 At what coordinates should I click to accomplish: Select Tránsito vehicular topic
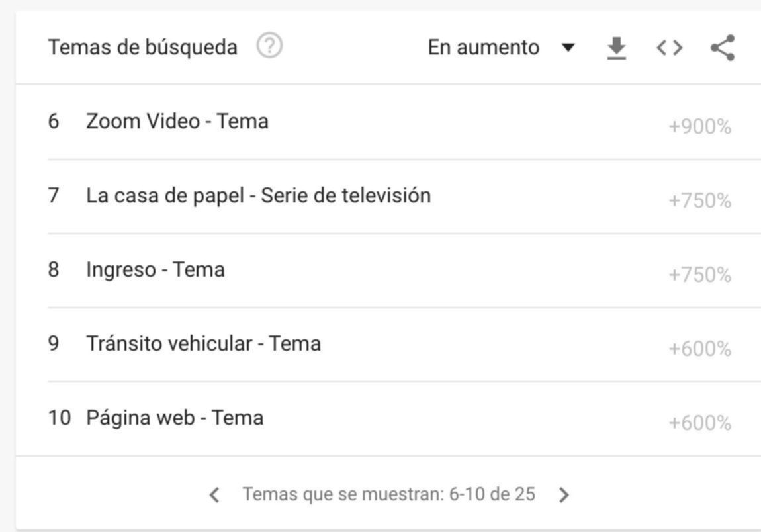[x=203, y=344]
